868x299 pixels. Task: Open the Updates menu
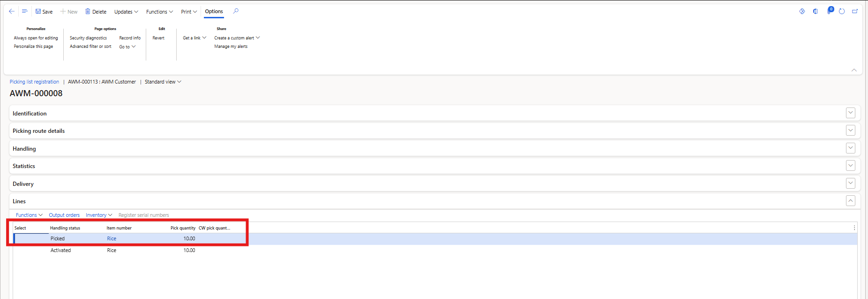tap(126, 12)
